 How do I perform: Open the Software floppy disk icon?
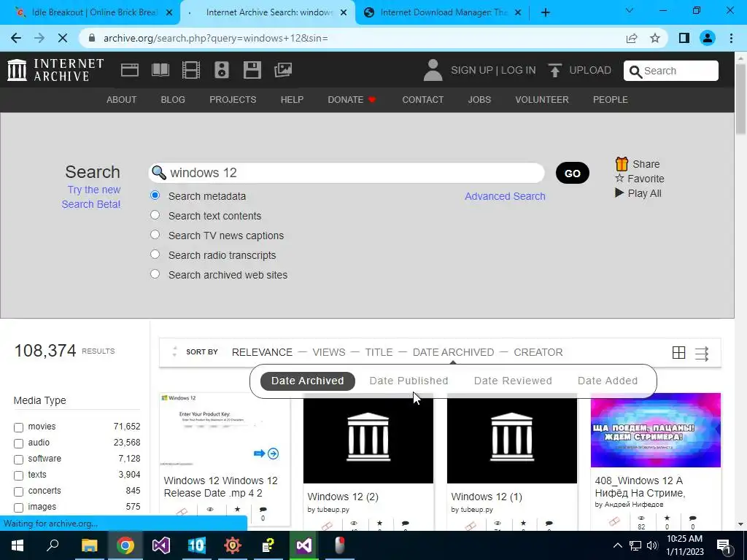tap(252, 70)
